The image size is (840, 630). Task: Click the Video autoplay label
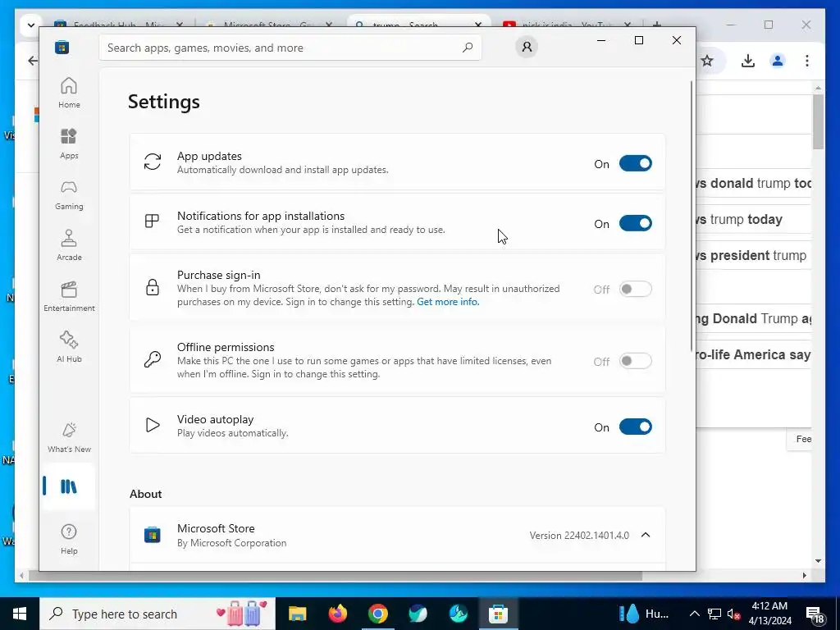pos(216,419)
